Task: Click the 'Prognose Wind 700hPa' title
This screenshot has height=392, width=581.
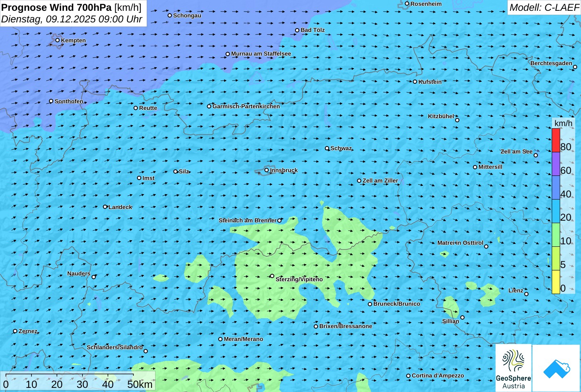Action: (57, 7)
